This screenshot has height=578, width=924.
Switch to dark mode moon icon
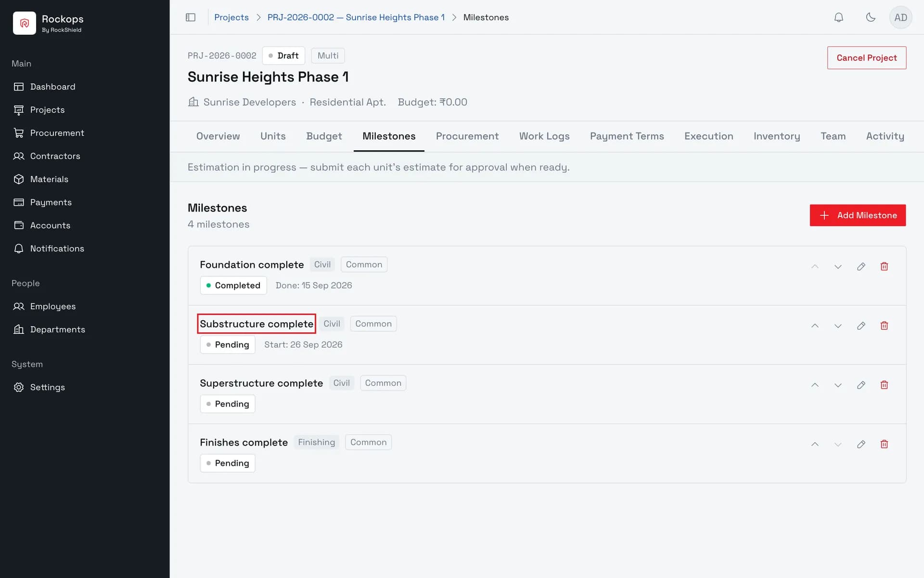coord(870,17)
